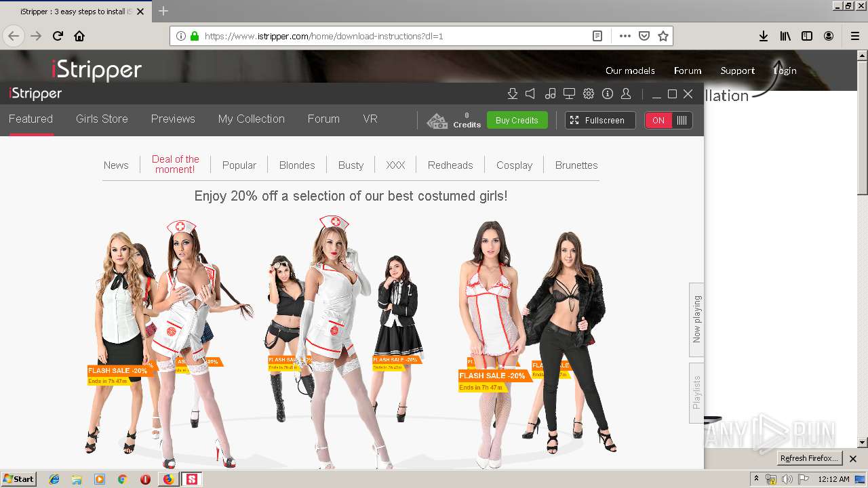The width and height of the screenshot is (868, 488).
Task: Click iStripper website logo
Action: click(97, 70)
